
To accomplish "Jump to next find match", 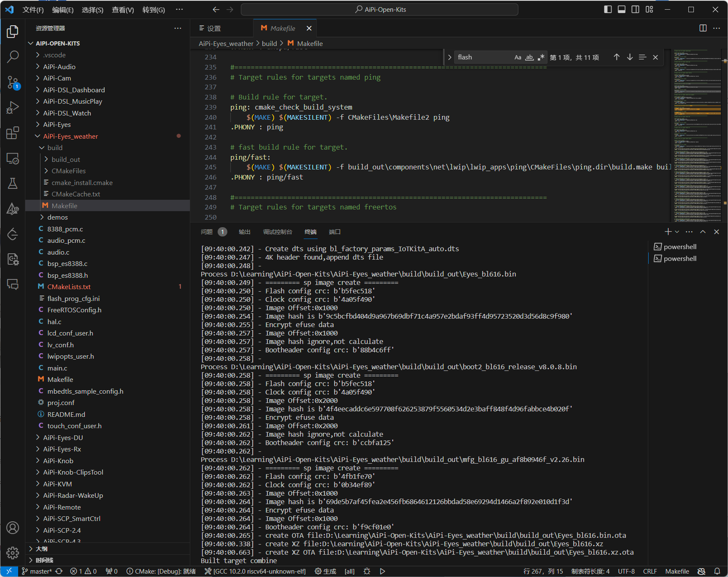I will point(630,57).
